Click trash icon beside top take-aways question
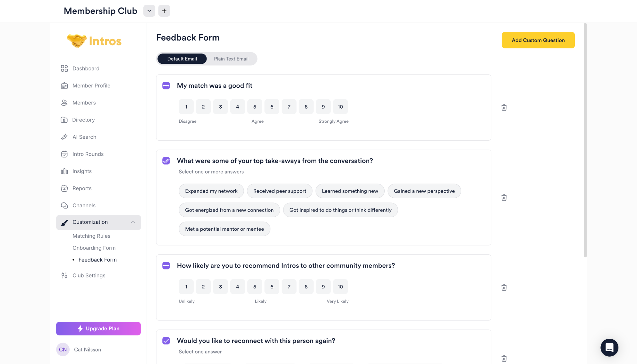 coord(504,198)
